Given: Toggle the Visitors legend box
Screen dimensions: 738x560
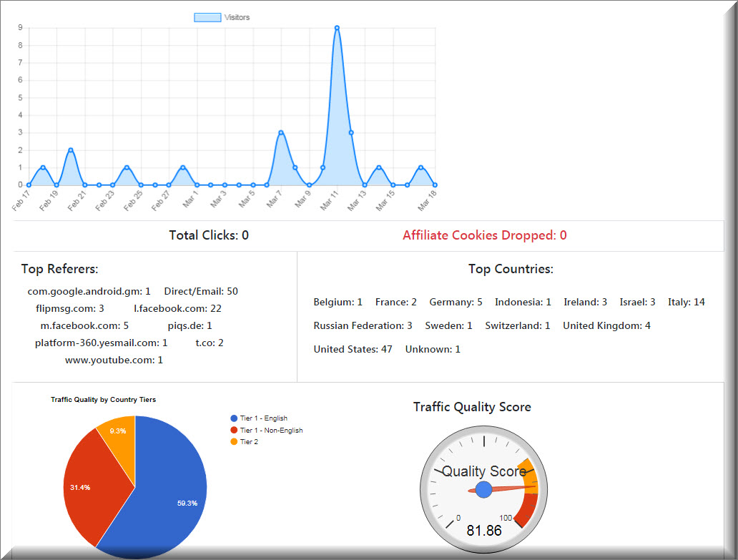Looking at the screenshot, I should point(207,17).
